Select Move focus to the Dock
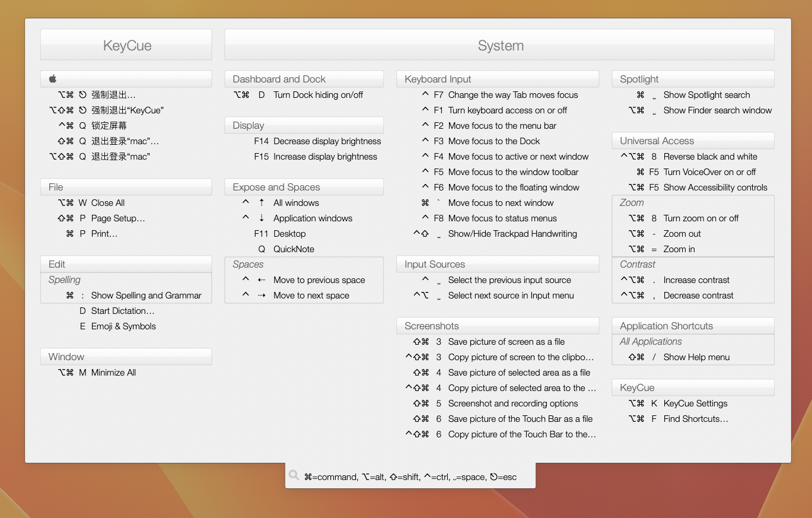812x518 pixels. (498, 141)
